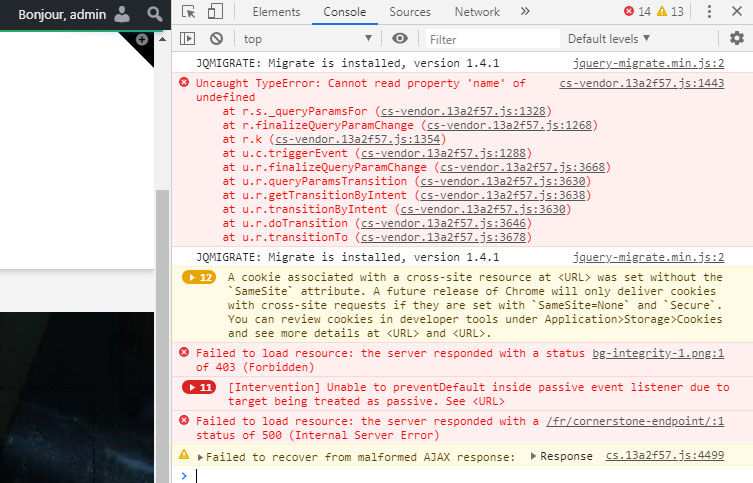Expand more DevTools tabs chevron
The image size is (753, 483).
pyautogui.click(x=527, y=12)
